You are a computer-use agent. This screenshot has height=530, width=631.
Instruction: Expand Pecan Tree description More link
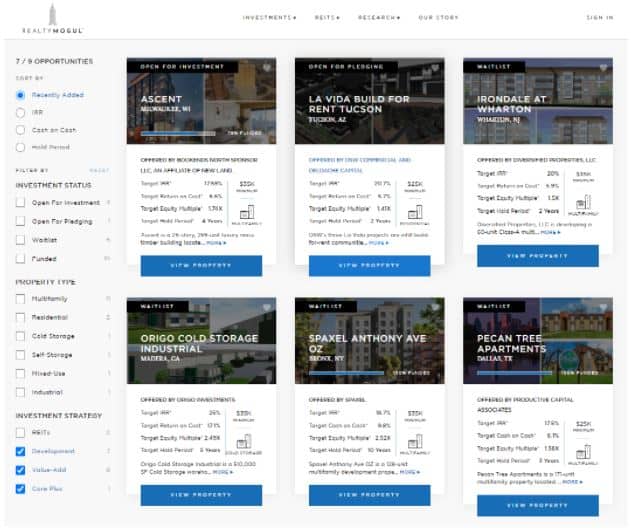pyautogui.click(x=572, y=482)
